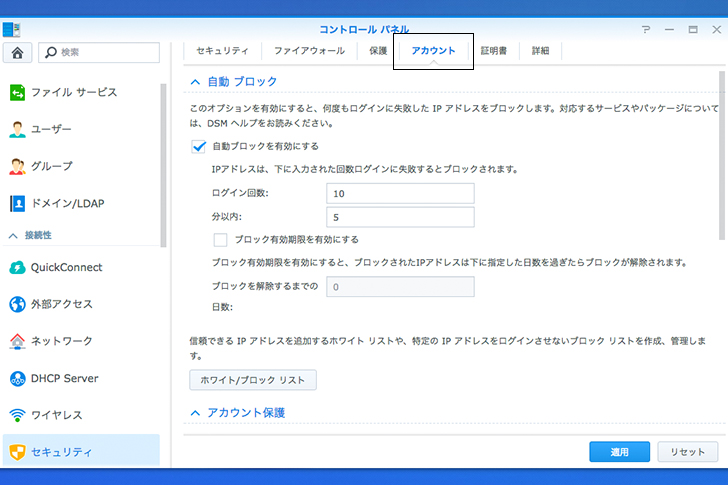Open the 外部アクセス globe icon
The height and width of the screenshot is (485, 728).
click(x=17, y=304)
